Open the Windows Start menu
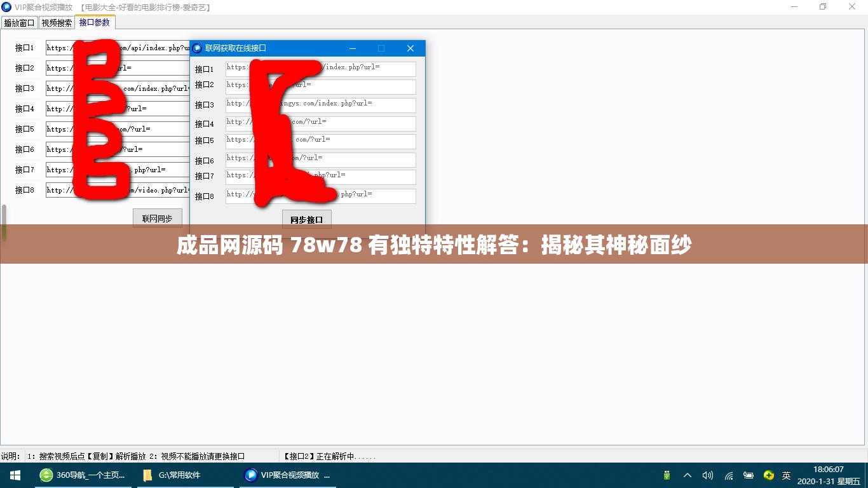This screenshot has width=868, height=488. (15, 475)
